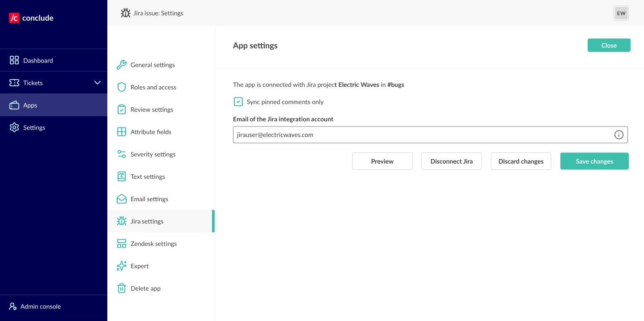644x321 pixels.
Task: Uncheck Sync pinned comments only
Action: (238, 102)
